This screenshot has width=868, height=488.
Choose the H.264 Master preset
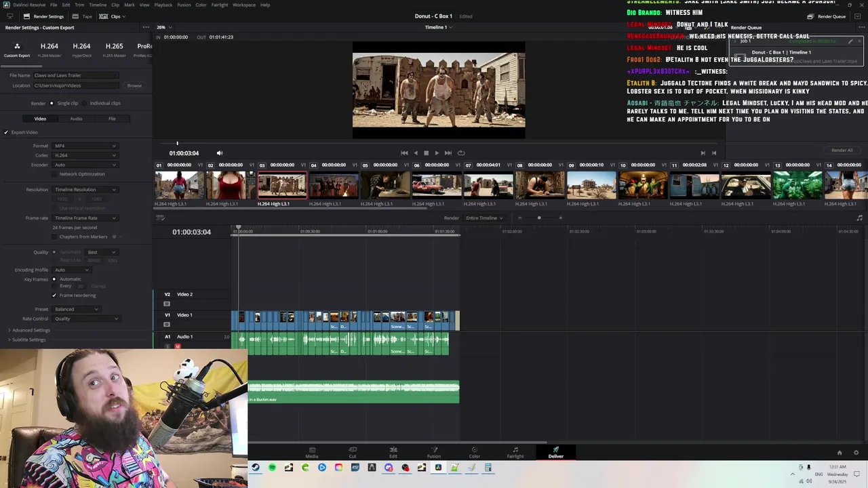pos(49,49)
